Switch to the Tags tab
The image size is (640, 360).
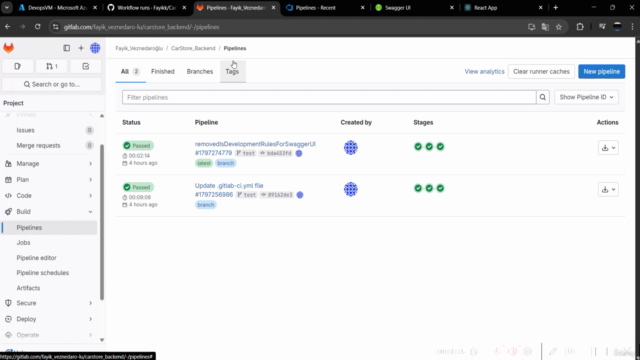(232, 71)
